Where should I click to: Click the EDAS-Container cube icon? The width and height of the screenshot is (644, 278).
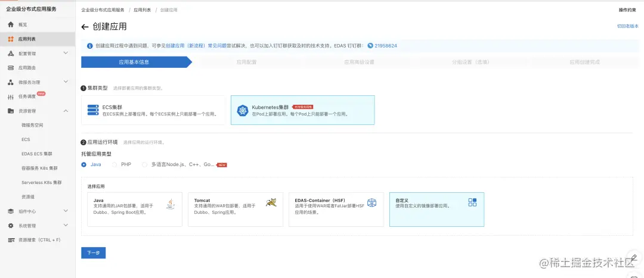pyautogui.click(x=371, y=202)
